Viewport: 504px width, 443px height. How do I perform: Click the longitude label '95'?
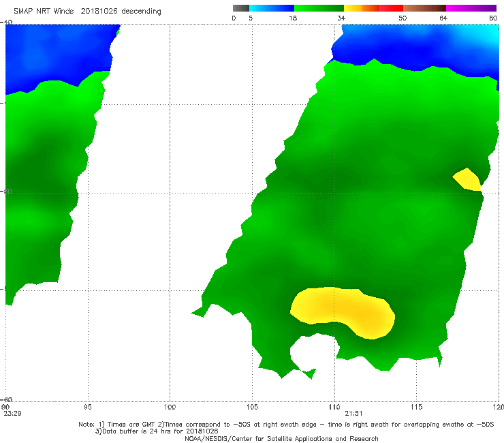87,407
